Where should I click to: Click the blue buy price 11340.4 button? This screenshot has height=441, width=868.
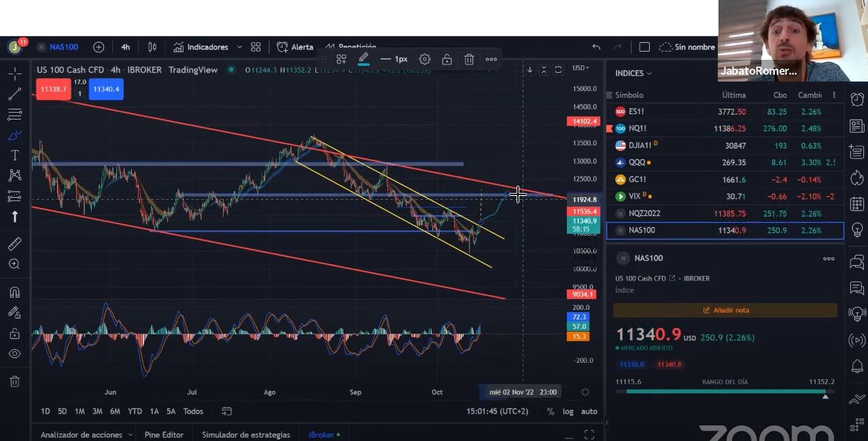click(106, 89)
